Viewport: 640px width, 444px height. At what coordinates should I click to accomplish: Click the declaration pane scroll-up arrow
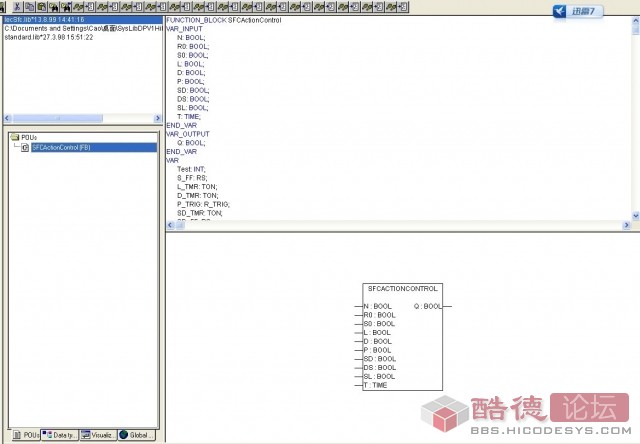point(635,21)
